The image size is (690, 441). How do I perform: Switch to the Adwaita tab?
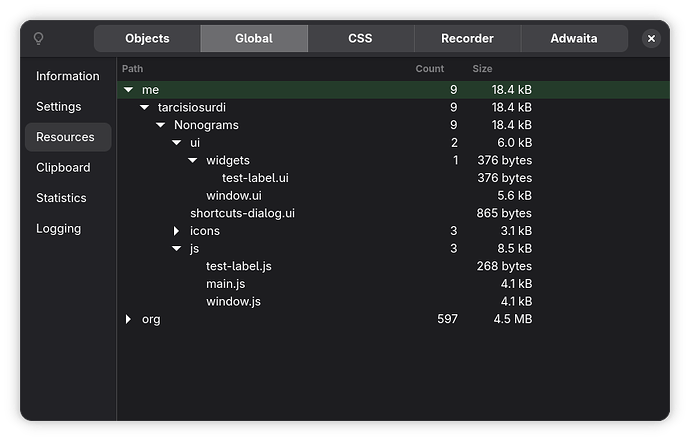pos(575,39)
